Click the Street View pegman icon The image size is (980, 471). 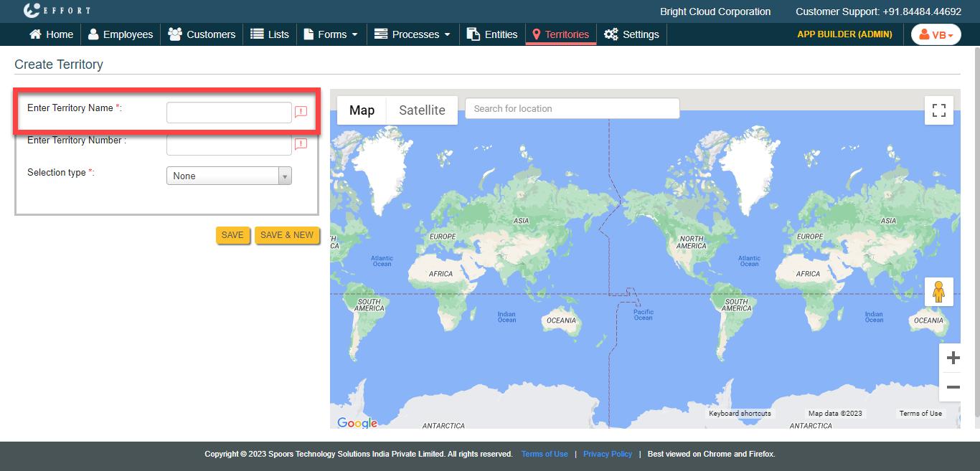click(x=938, y=292)
